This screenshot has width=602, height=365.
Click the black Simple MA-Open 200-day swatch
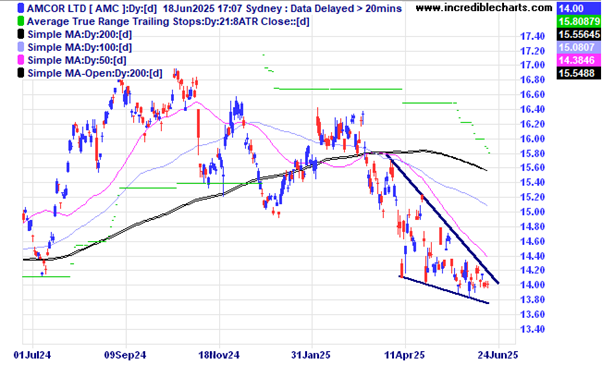21,73
